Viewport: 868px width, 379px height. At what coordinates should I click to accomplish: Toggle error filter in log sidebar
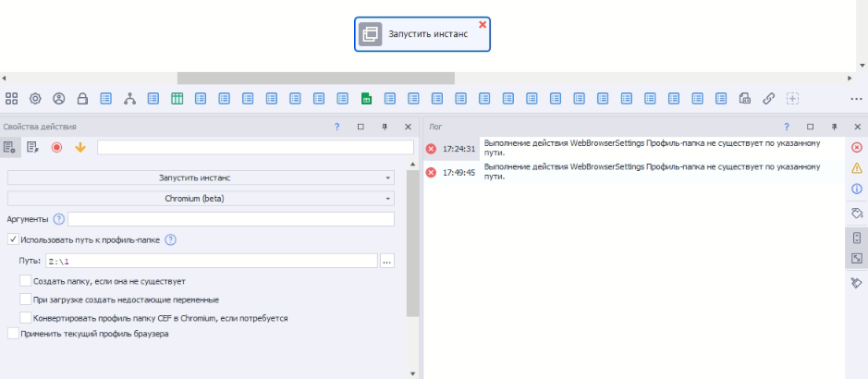(856, 147)
